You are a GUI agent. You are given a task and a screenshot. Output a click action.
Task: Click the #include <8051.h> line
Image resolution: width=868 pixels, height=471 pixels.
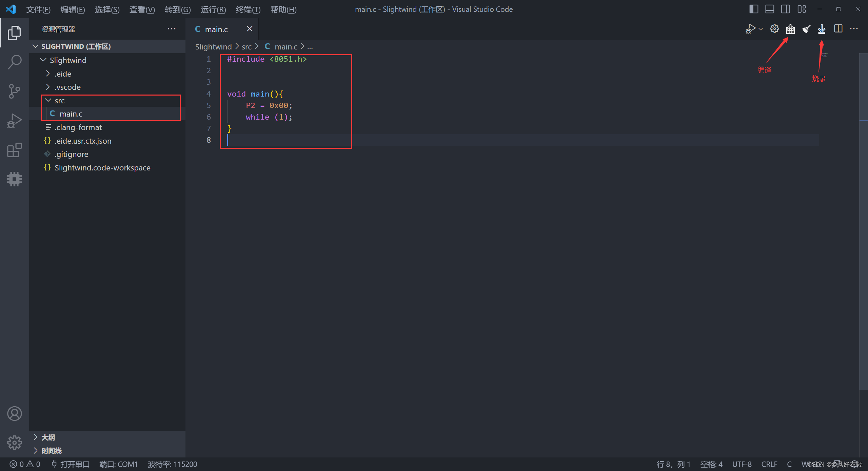267,59
